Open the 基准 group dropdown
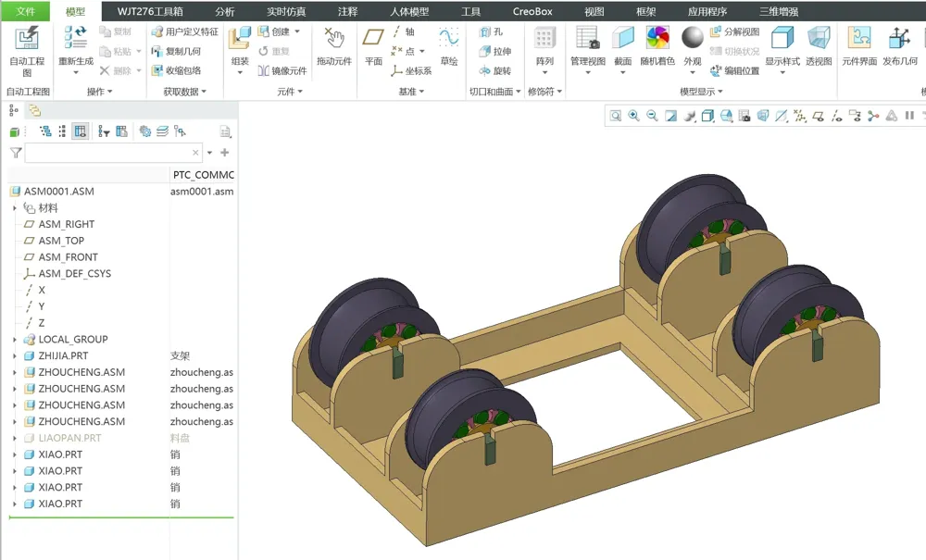 pyautogui.click(x=411, y=92)
